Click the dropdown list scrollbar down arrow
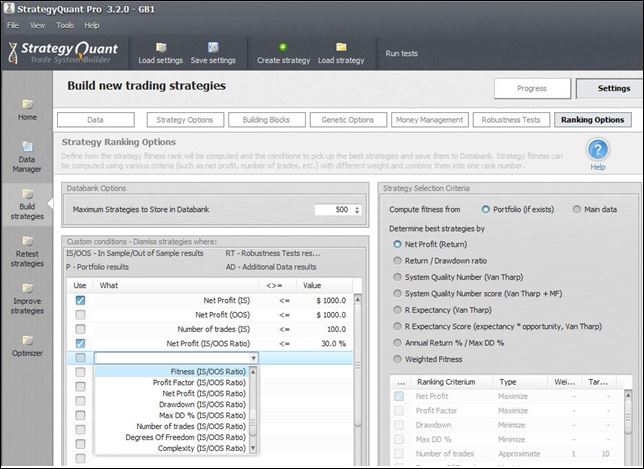This screenshot has height=469, width=644. [253, 448]
